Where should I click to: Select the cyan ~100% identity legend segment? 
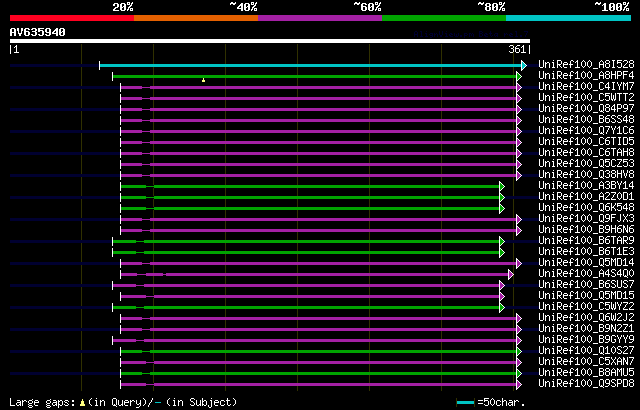pyautogui.click(x=569, y=18)
